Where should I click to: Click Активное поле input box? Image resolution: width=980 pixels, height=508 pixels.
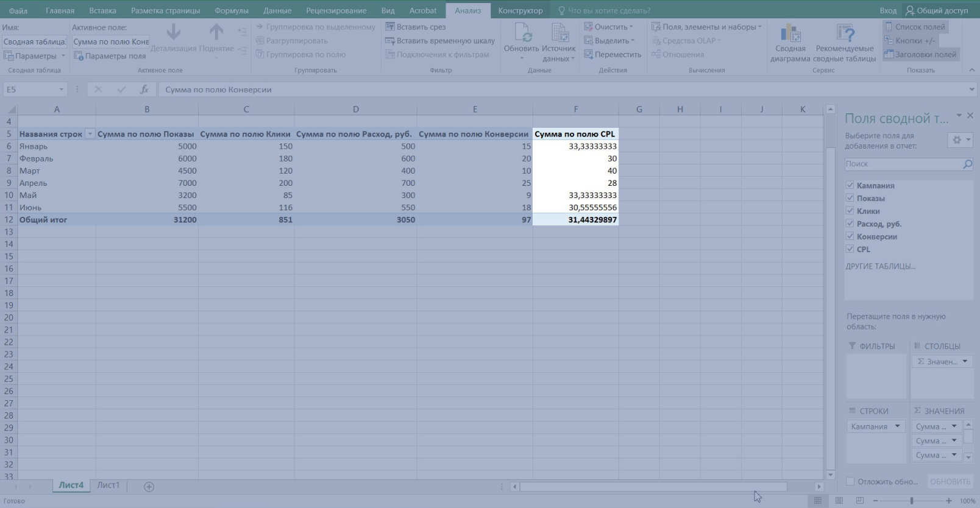110,41
